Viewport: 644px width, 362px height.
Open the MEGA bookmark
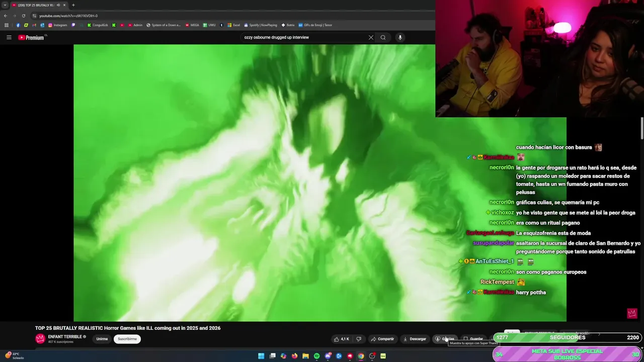tap(192, 25)
